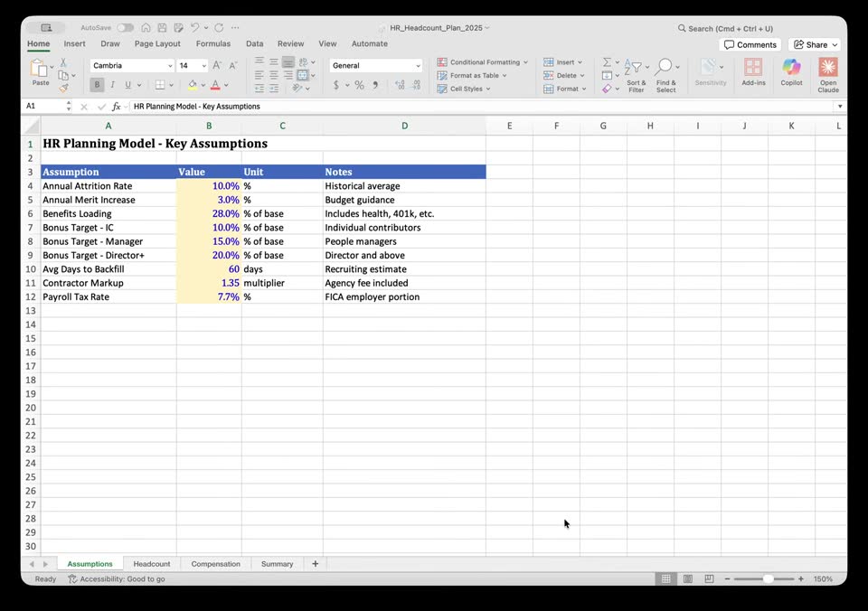868x611 pixels.
Task: Increase font size with the larger A icon
Action: pos(217,65)
